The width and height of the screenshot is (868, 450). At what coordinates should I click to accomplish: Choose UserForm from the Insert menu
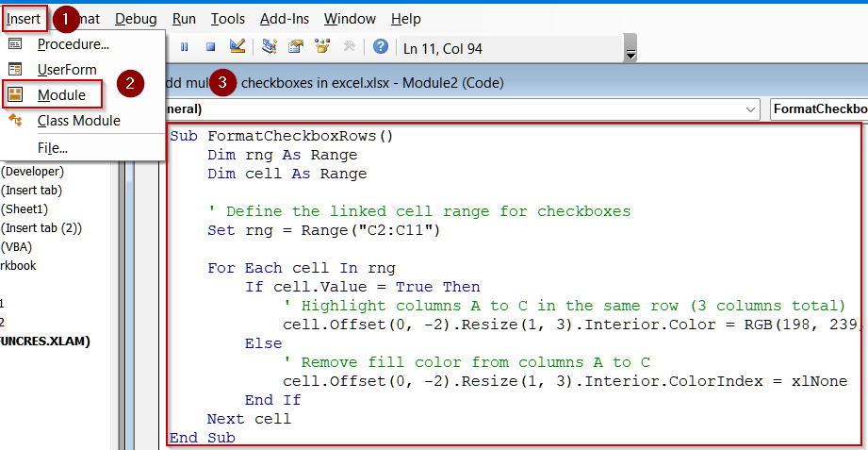pos(83,70)
